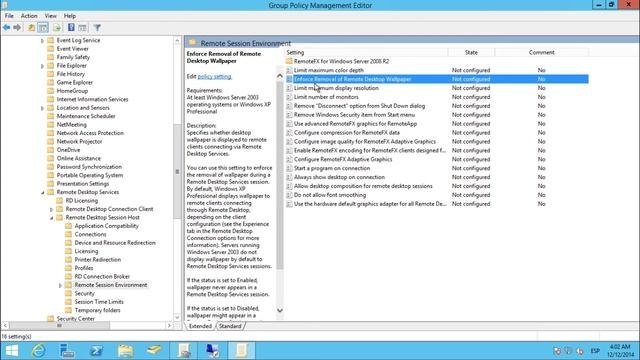Click the Forward arrow toolbar icon

coord(17,28)
